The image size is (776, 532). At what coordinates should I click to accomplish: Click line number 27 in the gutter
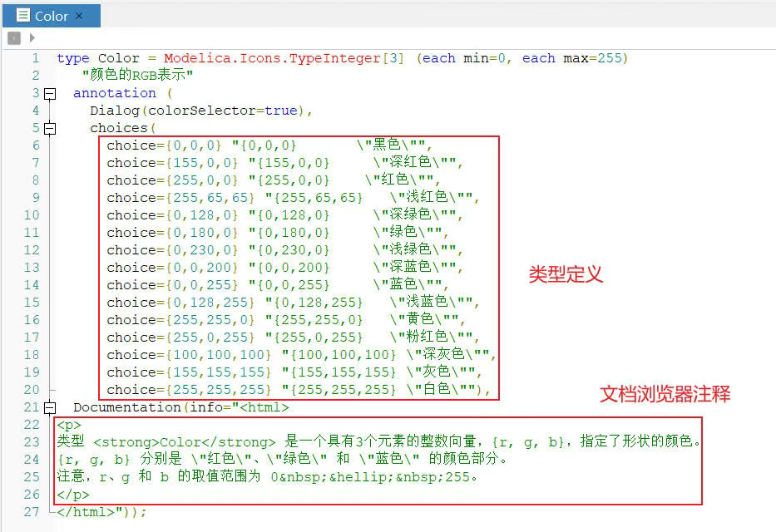pyautogui.click(x=32, y=512)
